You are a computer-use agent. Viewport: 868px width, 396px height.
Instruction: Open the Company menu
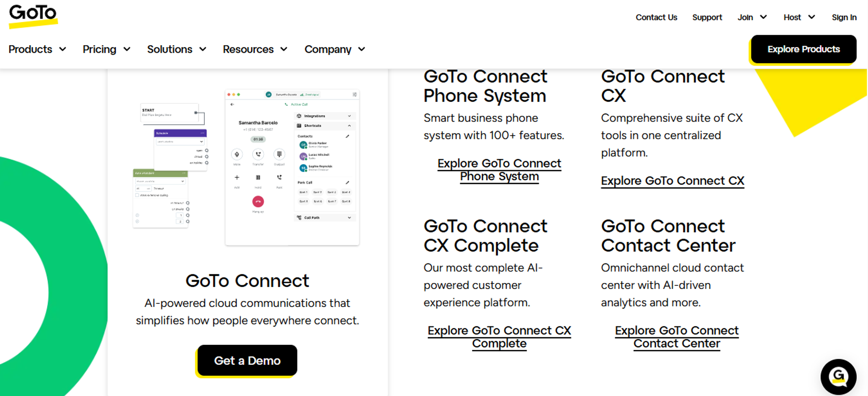[x=328, y=49]
